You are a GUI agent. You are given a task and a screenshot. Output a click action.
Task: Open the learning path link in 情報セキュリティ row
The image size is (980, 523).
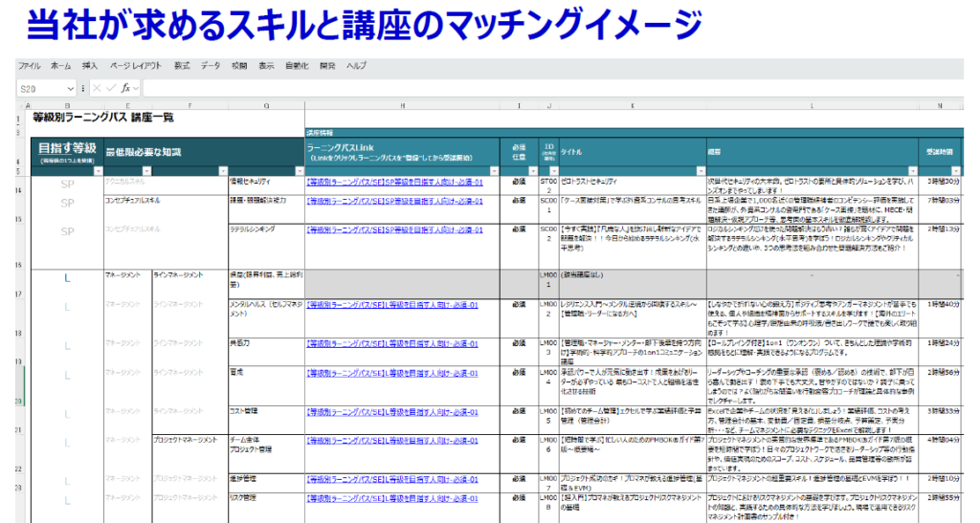click(x=395, y=183)
